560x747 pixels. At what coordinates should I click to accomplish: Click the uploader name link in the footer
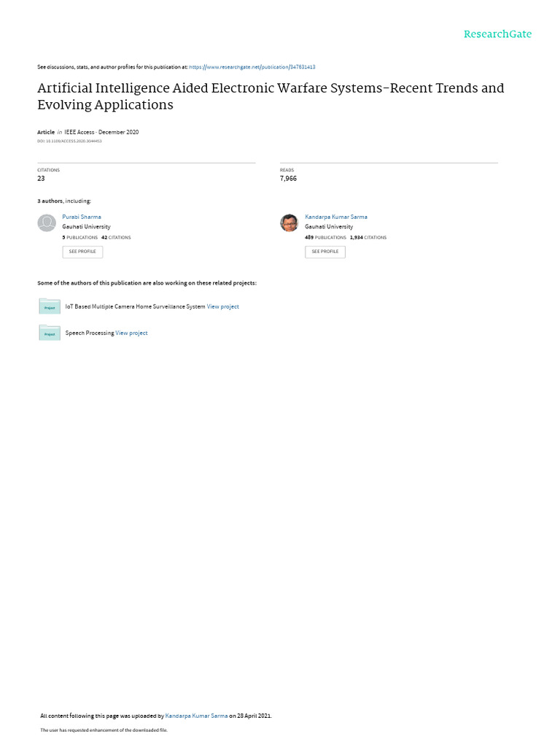point(196,716)
